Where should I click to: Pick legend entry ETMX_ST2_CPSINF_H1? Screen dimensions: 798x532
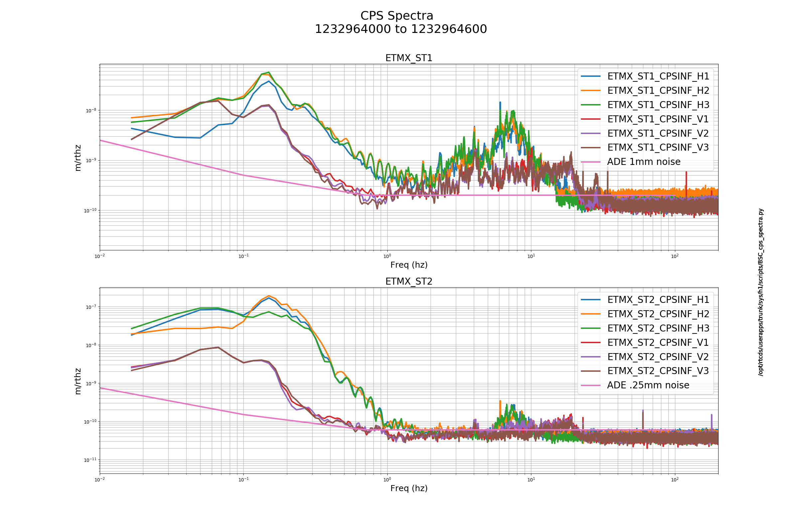(658, 300)
